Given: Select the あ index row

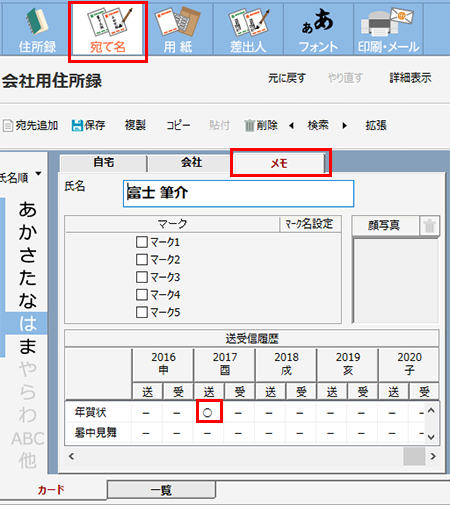Looking at the screenshot, I should tap(27, 210).
